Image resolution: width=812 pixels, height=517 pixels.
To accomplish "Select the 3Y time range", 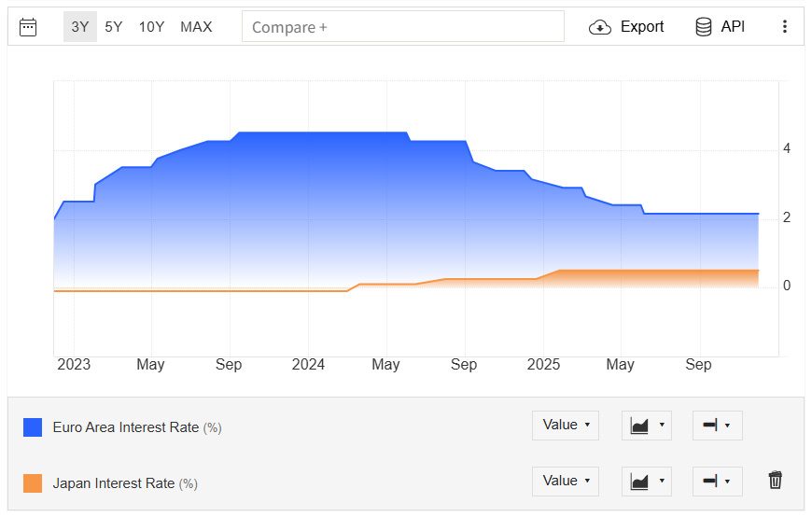I will point(80,27).
